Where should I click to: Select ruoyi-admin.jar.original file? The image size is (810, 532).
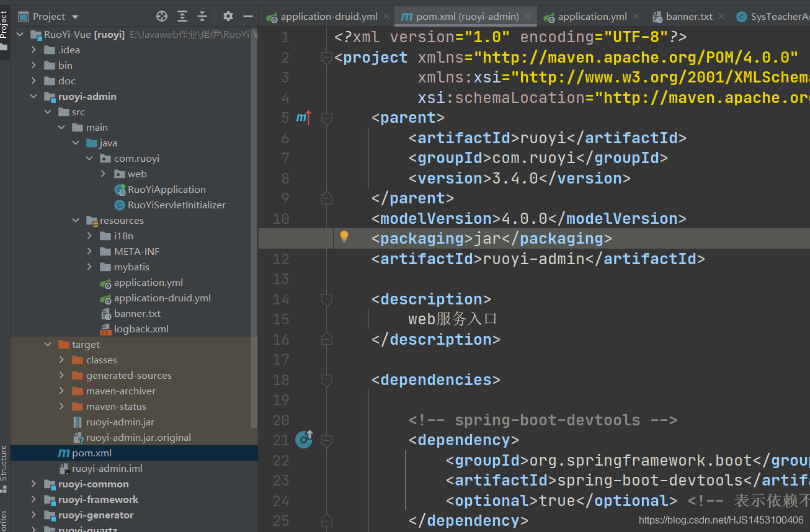[x=131, y=437]
